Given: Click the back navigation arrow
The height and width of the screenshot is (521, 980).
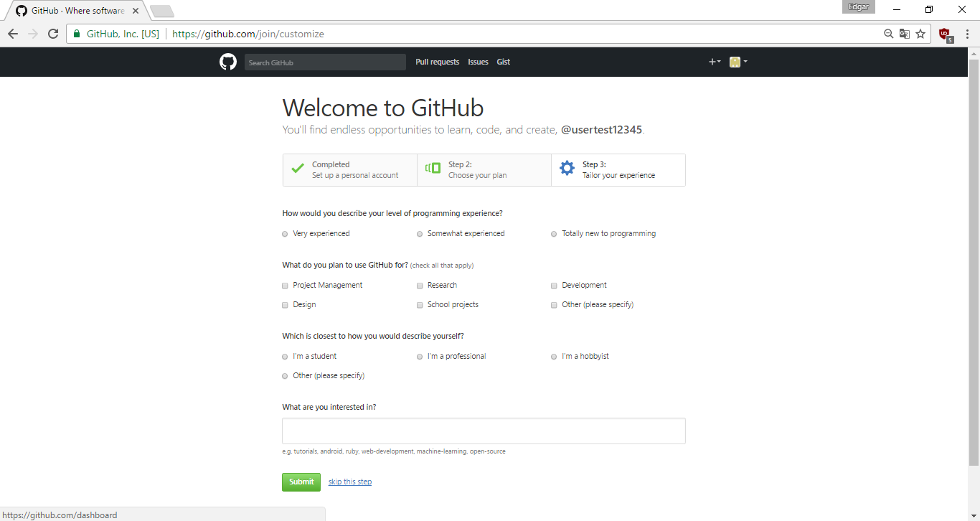Looking at the screenshot, I should (x=12, y=33).
